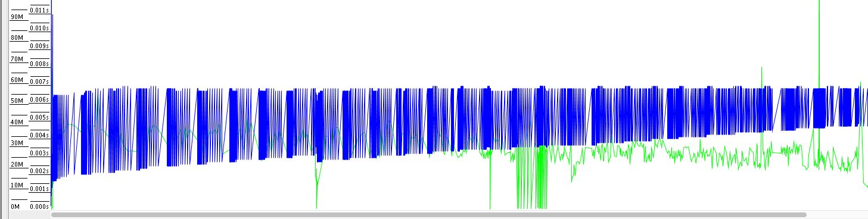Click the 20M axis label
The height and width of the screenshot is (219, 868).
[17, 164]
